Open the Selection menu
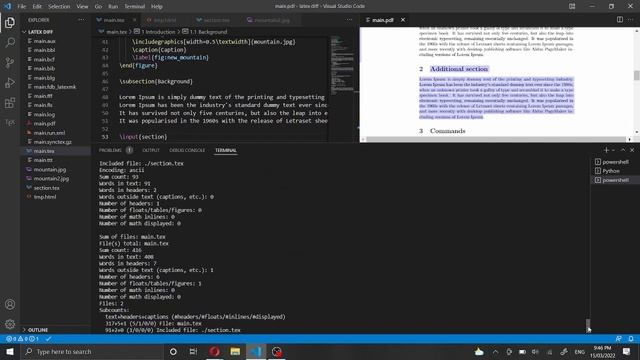 pyautogui.click(x=59, y=6)
